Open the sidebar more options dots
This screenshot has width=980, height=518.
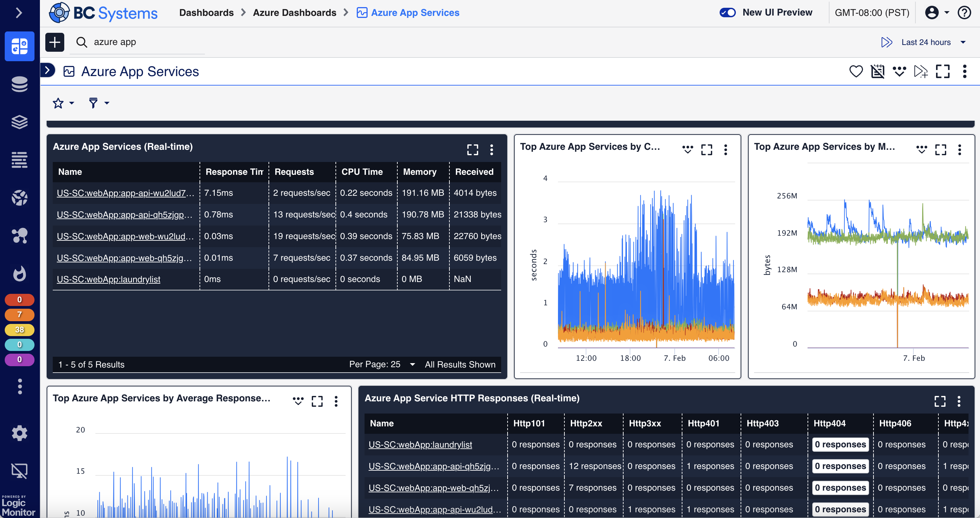[19, 386]
